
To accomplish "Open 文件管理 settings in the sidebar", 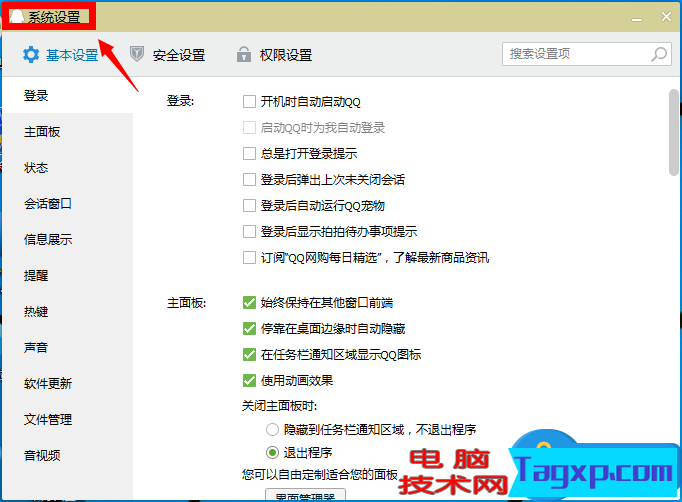I will pos(67,419).
